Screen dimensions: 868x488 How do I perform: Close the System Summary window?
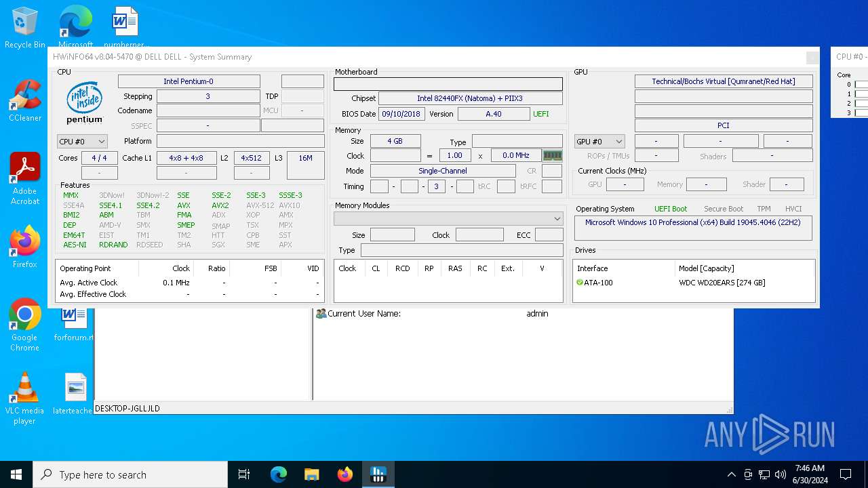pyautogui.click(x=812, y=58)
